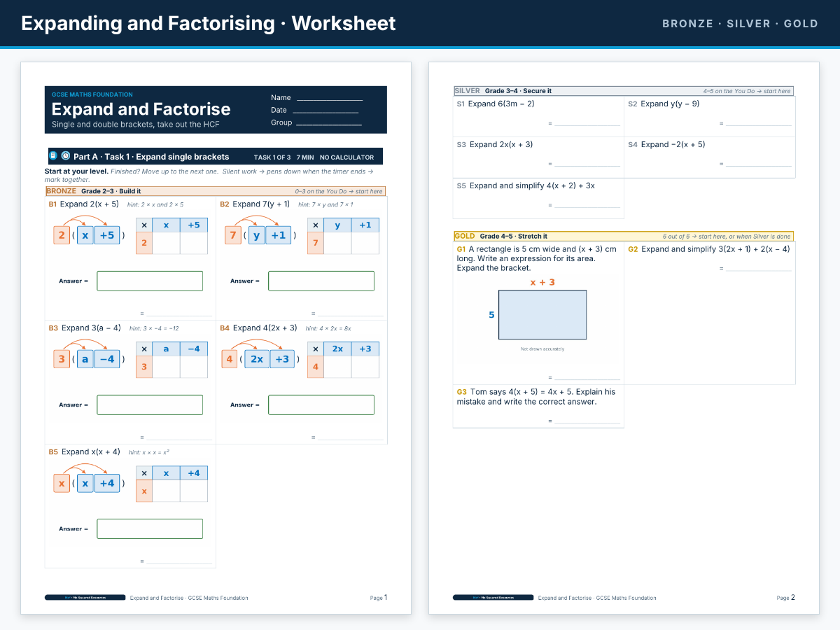Click the B3 Answer box
Image resolution: width=840 pixels, height=630 pixels.
pyautogui.click(x=150, y=405)
